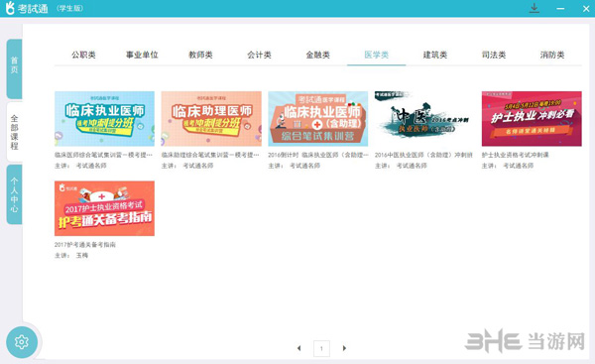The width and height of the screenshot is (595, 364).
Task: Open 护士执业冲刺必看 course thumbnail
Action: pos(532,118)
